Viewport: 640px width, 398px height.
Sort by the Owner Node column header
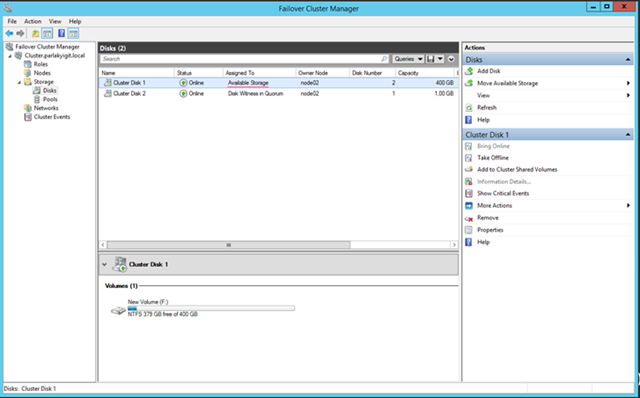(322, 73)
